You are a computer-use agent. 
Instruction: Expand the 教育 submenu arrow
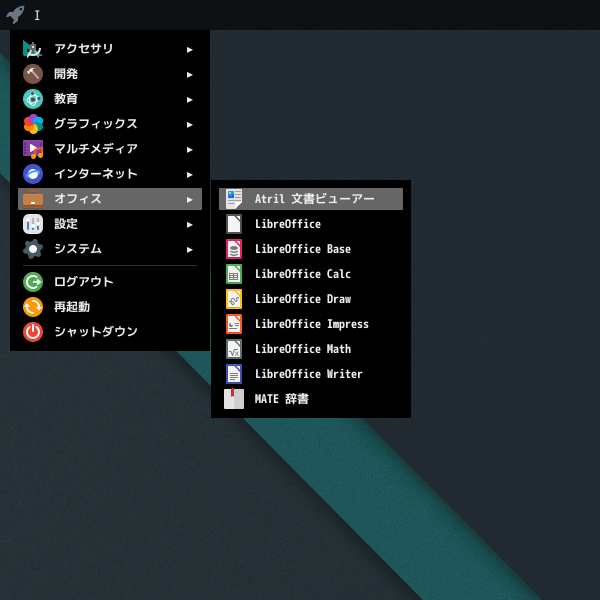189,100
